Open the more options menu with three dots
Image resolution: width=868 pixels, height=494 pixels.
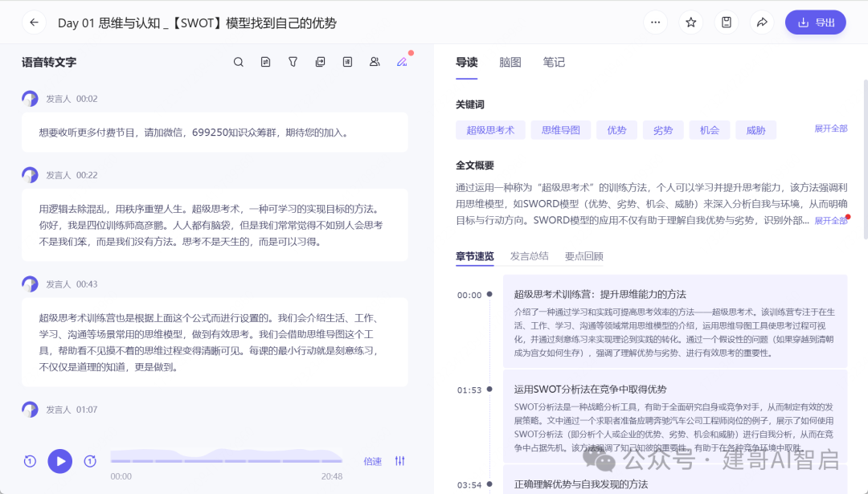pyautogui.click(x=655, y=22)
